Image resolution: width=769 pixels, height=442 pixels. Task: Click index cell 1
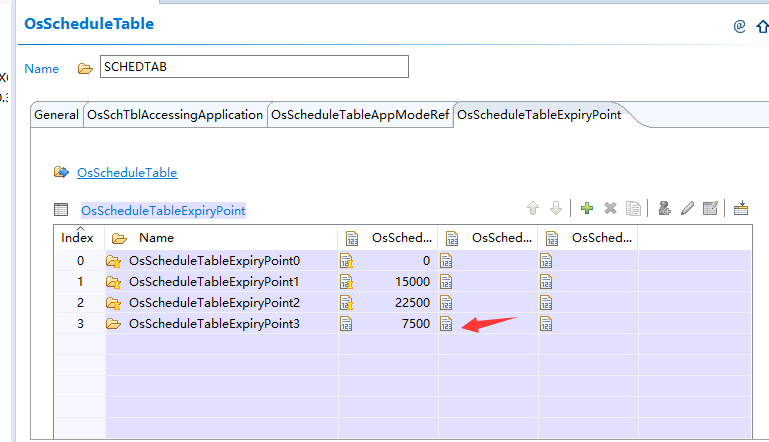[80, 282]
